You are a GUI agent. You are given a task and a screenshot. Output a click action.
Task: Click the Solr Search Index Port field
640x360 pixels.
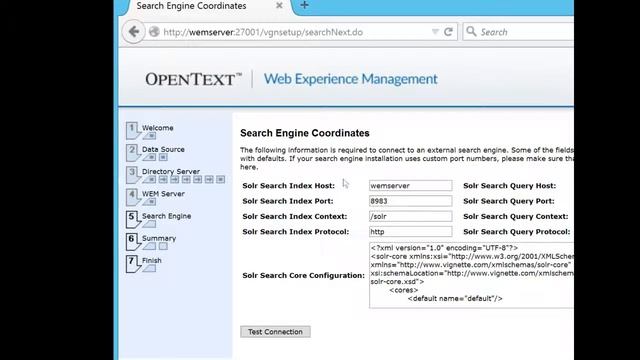[x=411, y=201]
